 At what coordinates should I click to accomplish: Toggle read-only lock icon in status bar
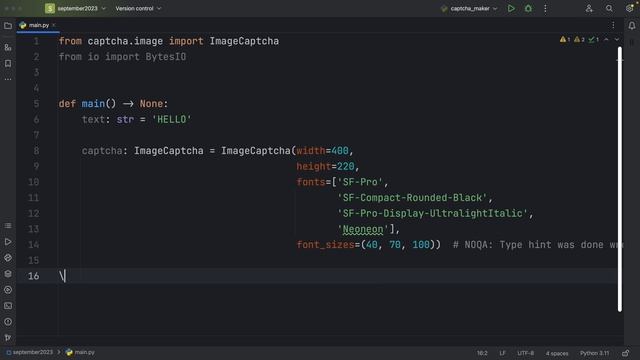point(626,353)
